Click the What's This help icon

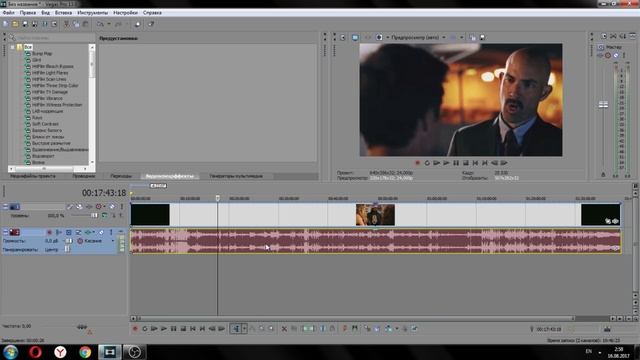pos(151,24)
